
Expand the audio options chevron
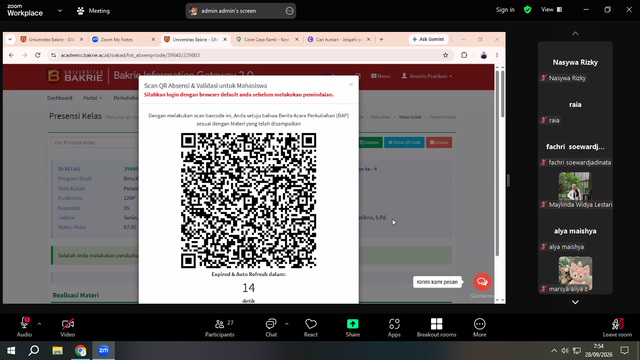(x=39, y=324)
